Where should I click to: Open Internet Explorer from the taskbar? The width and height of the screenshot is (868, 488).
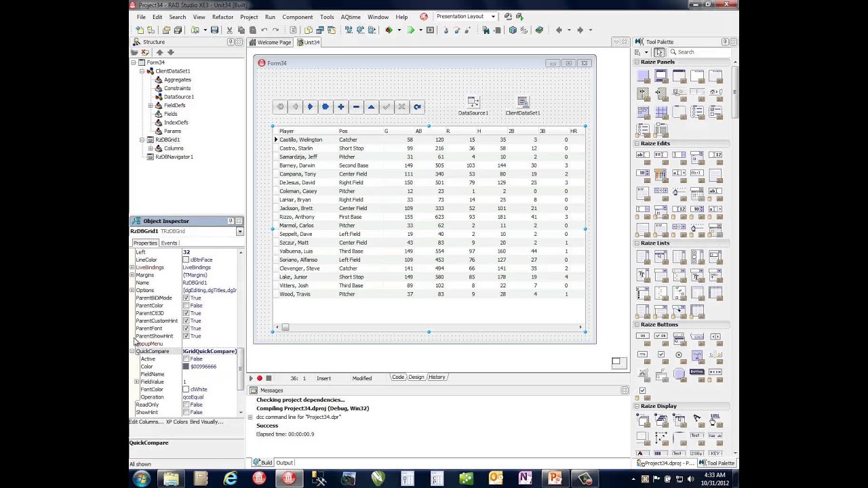[x=231, y=479]
